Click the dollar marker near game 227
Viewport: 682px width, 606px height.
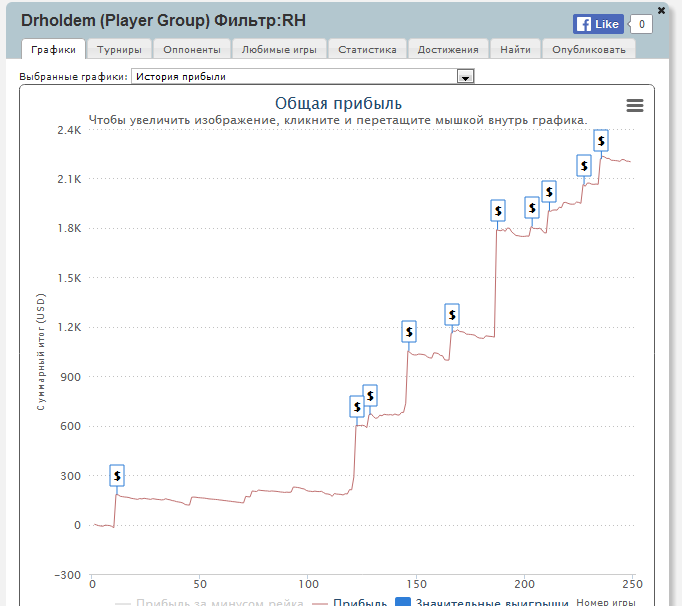coord(584,166)
